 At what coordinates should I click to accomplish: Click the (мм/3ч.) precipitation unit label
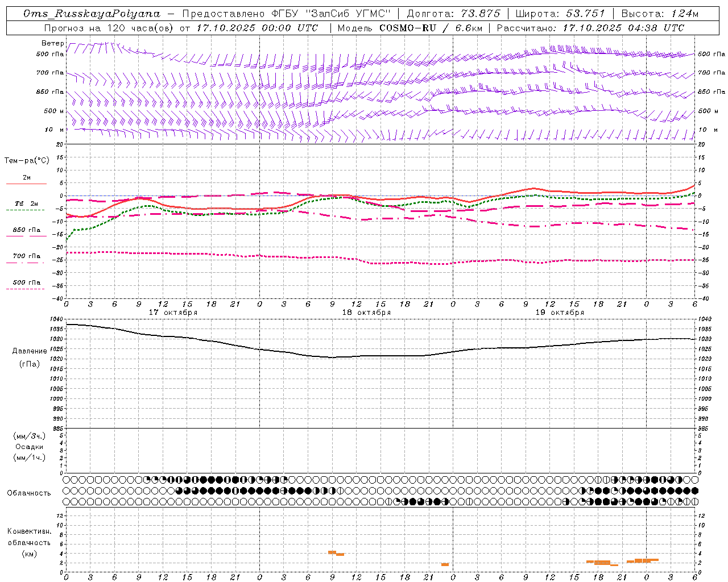pos(30,436)
